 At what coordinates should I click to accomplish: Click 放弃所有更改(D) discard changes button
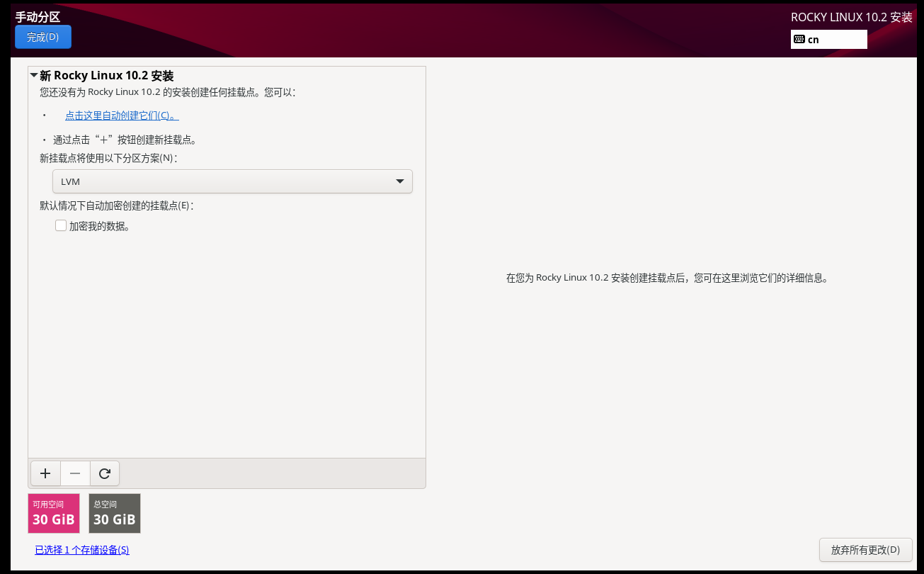tap(865, 550)
